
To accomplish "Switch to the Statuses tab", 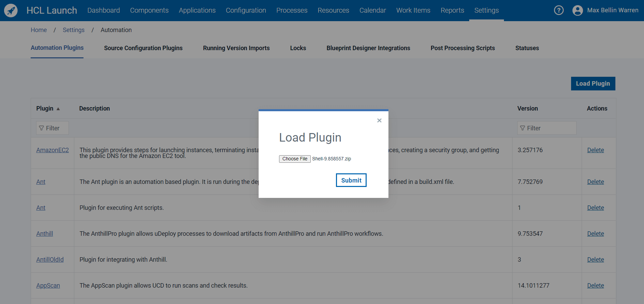I will (x=527, y=48).
